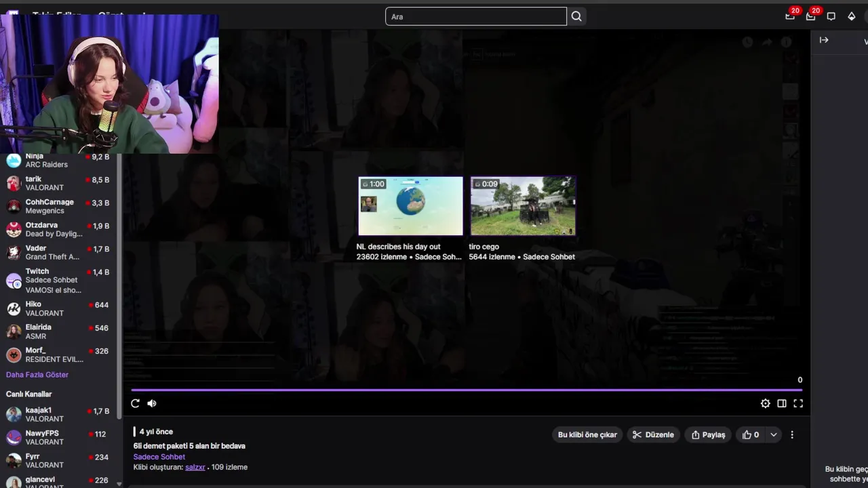Open tiro cego clip thumbnail

pyautogui.click(x=523, y=206)
